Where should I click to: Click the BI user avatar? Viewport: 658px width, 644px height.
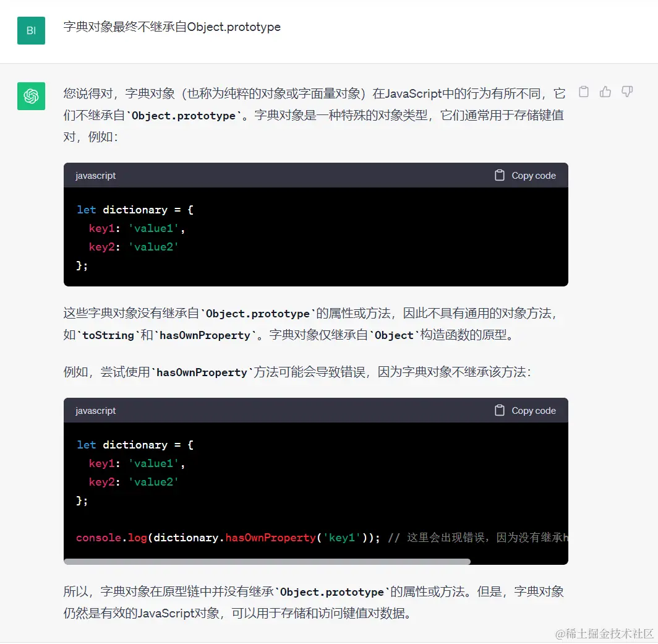(x=31, y=31)
